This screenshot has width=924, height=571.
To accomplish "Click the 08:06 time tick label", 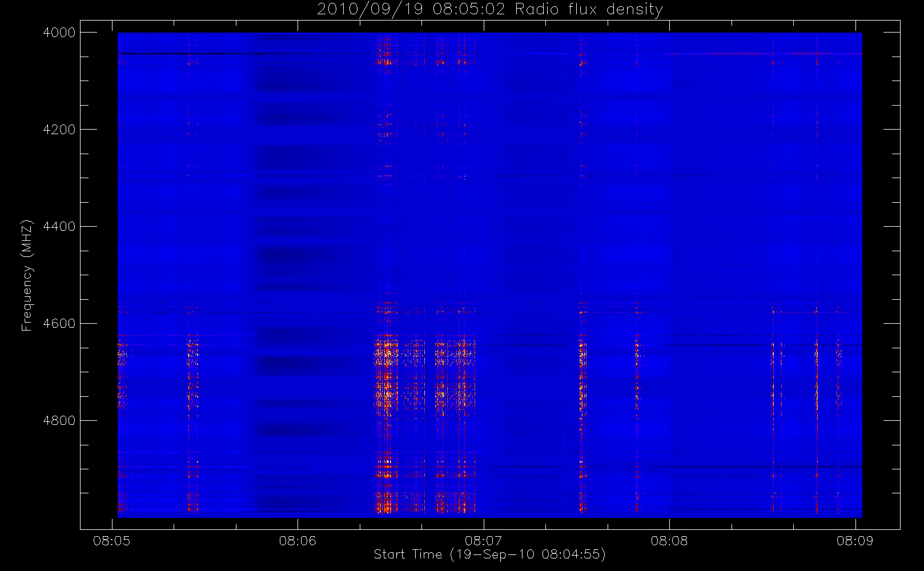I will [x=298, y=541].
